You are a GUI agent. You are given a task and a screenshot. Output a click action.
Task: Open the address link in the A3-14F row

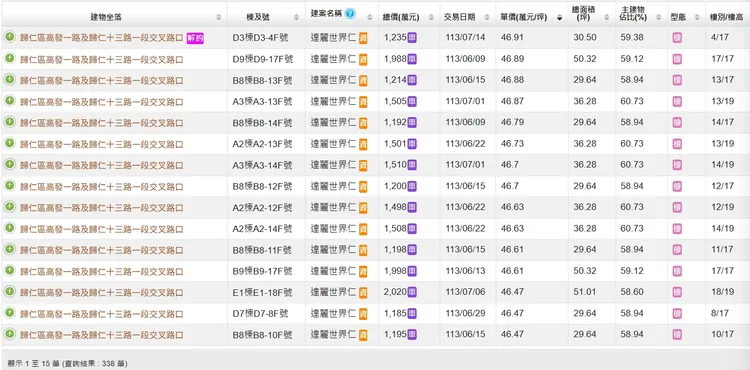click(x=101, y=166)
